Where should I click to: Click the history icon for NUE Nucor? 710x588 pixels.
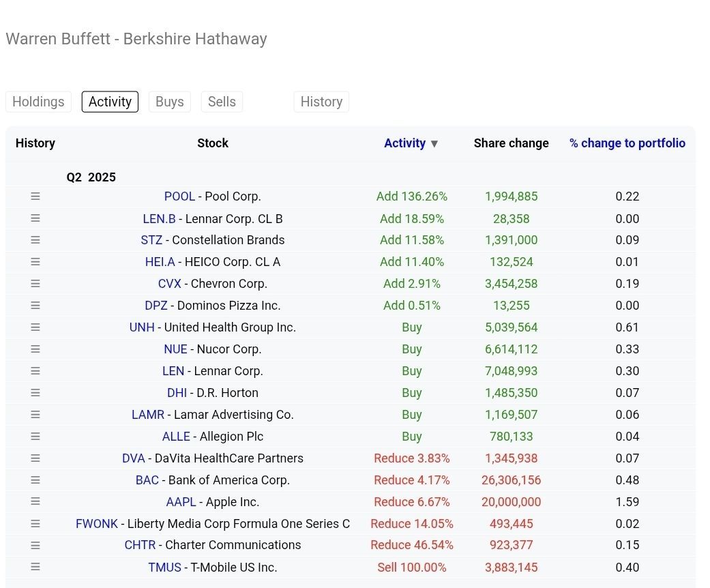point(35,349)
